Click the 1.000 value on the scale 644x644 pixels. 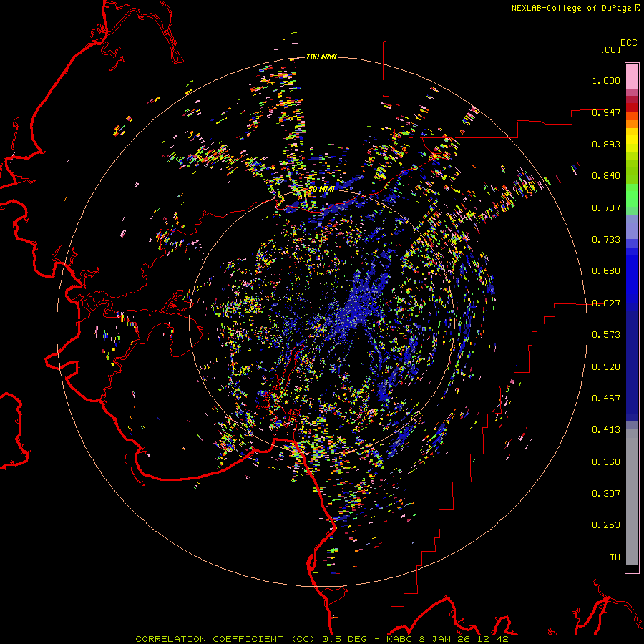[x=606, y=80]
